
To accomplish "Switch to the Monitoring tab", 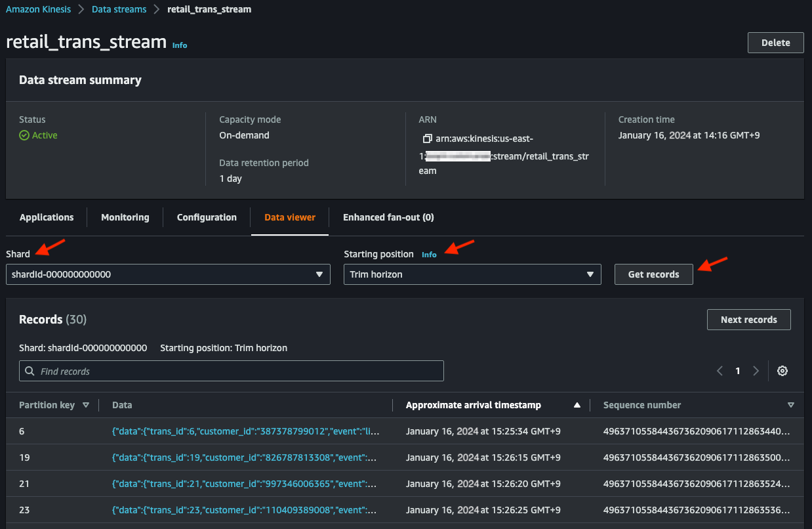I will tap(125, 217).
